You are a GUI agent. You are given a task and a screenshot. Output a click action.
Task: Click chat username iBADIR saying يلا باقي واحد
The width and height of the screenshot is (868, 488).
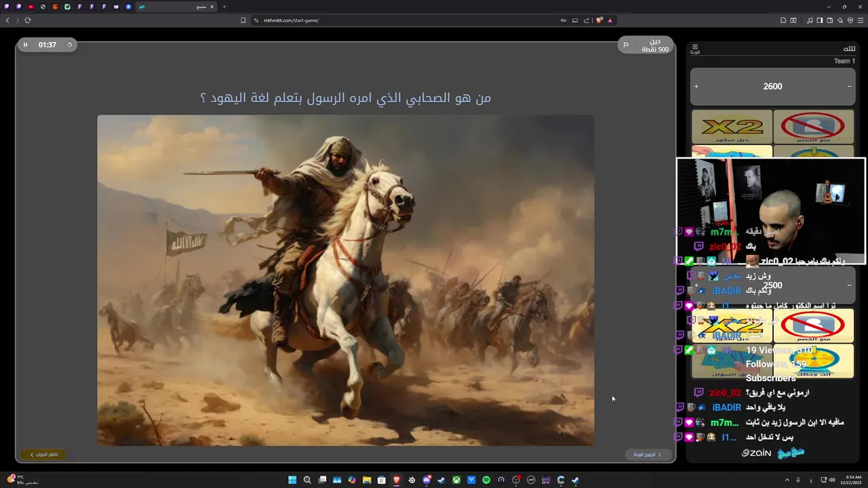726,407
